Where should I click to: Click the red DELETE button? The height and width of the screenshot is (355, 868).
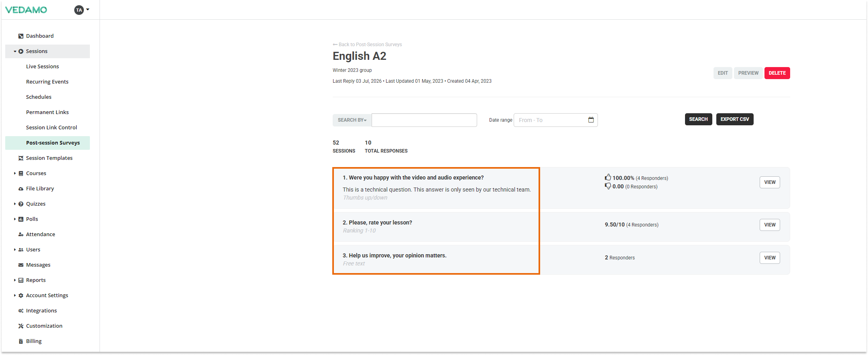(777, 73)
